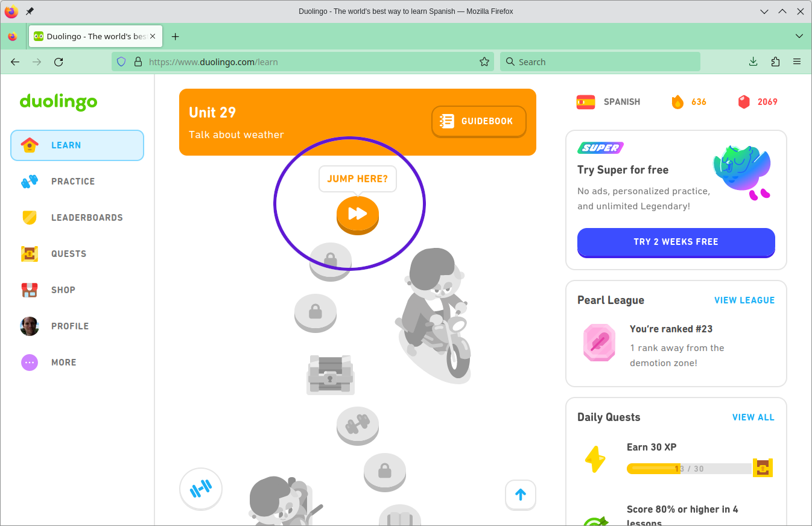Screen dimensions: 812x526
Task: Click the tracking protection shield icon
Action: 121,62
